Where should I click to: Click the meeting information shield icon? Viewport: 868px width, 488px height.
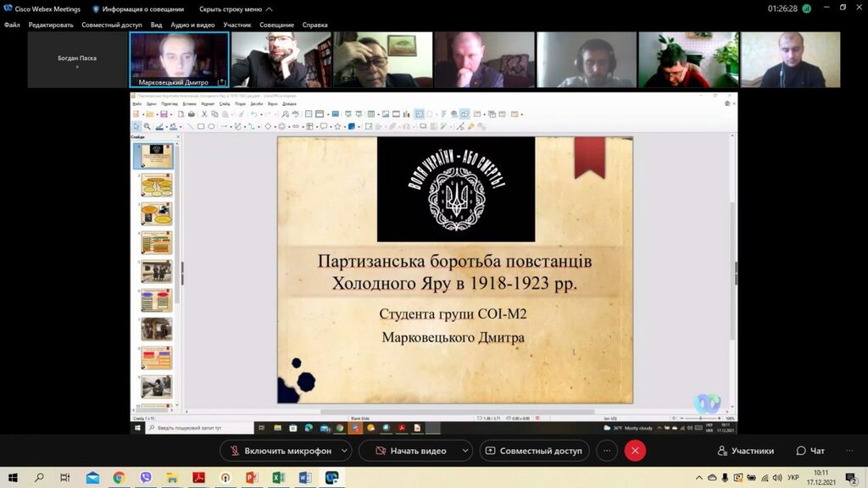tap(96, 9)
